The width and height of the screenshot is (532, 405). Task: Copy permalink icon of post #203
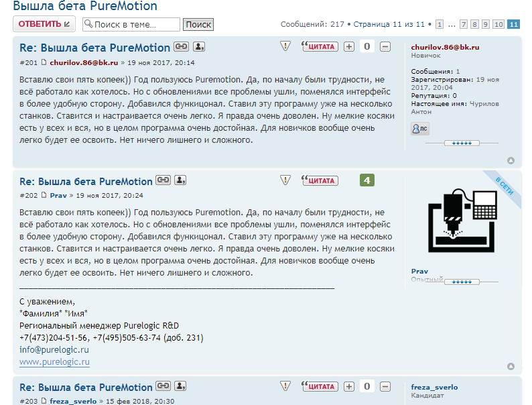(x=163, y=386)
